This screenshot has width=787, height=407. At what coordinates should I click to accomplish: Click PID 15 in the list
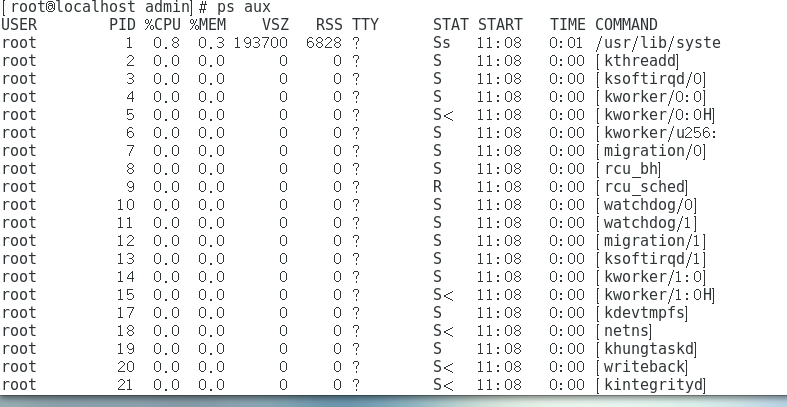click(126, 295)
